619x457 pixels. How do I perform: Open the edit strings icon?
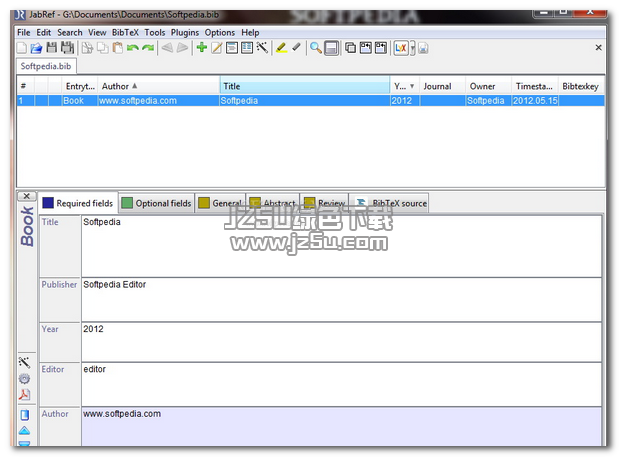click(x=247, y=48)
